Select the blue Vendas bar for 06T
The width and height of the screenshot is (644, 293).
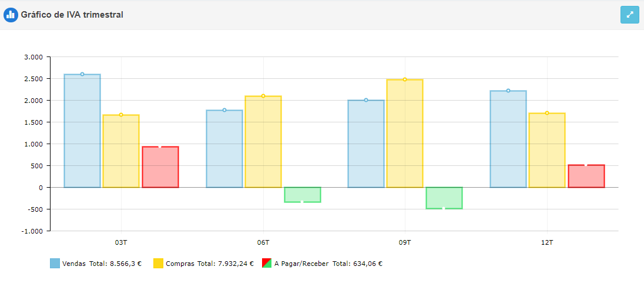point(224,149)
